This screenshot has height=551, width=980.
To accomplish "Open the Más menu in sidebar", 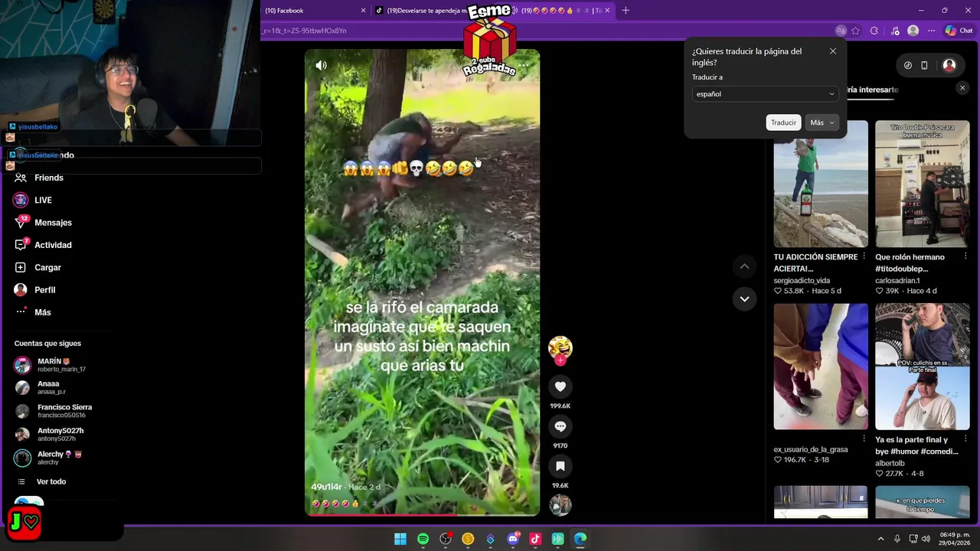I will click(43, 312).
